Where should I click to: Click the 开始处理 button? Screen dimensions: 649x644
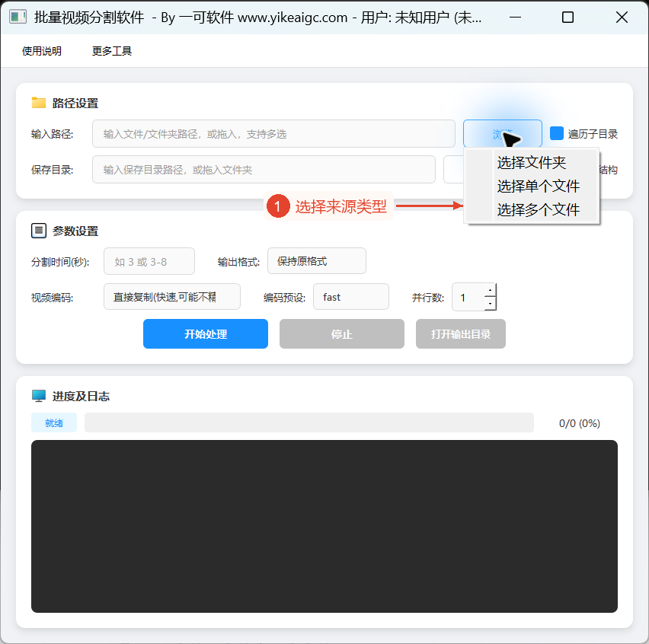click(206, 333)
